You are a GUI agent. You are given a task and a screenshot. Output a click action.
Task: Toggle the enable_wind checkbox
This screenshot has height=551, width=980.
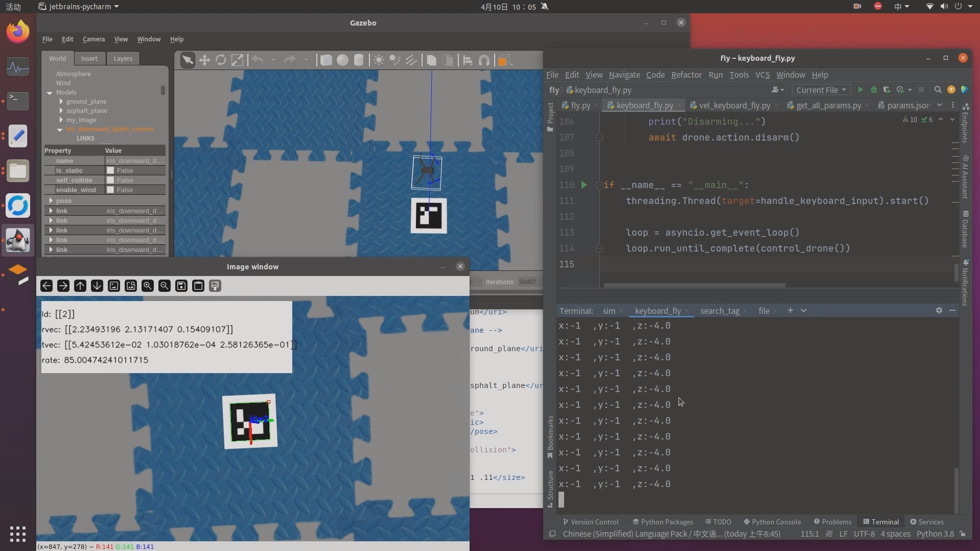pos(110,190)
